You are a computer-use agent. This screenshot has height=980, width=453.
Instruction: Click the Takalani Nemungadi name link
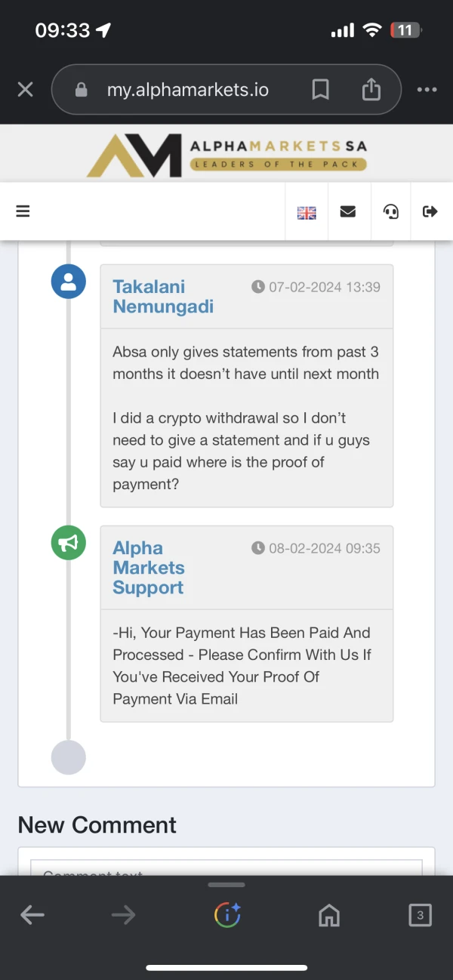click(x=163, y=297)
